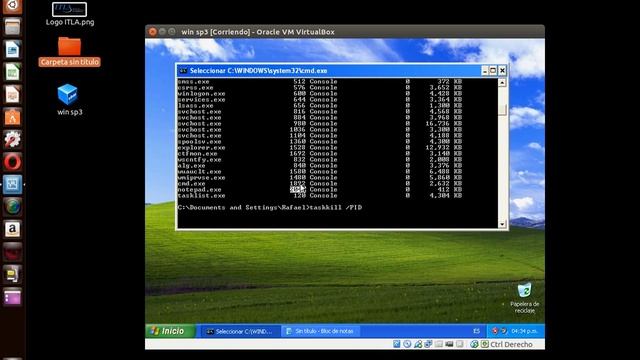640x360 pixels.
Task: Open the Workspace Switcher purple icon
Action: [x=12, y=297]
